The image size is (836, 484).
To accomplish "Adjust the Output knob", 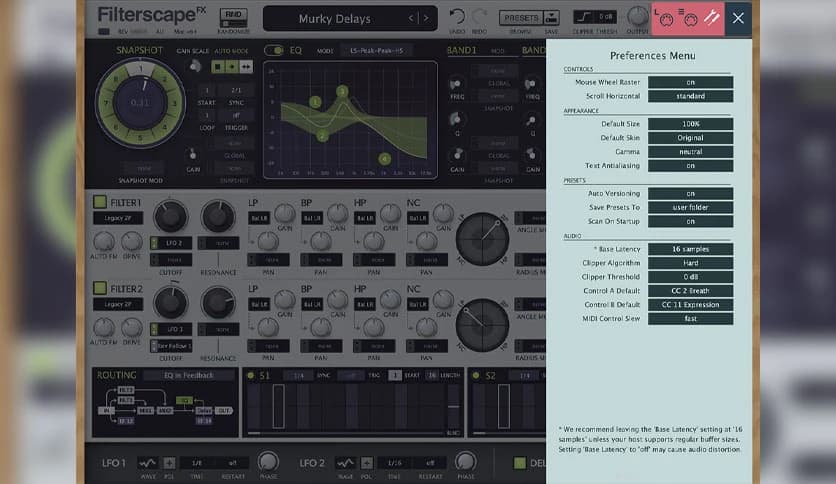I will [637, 17].
